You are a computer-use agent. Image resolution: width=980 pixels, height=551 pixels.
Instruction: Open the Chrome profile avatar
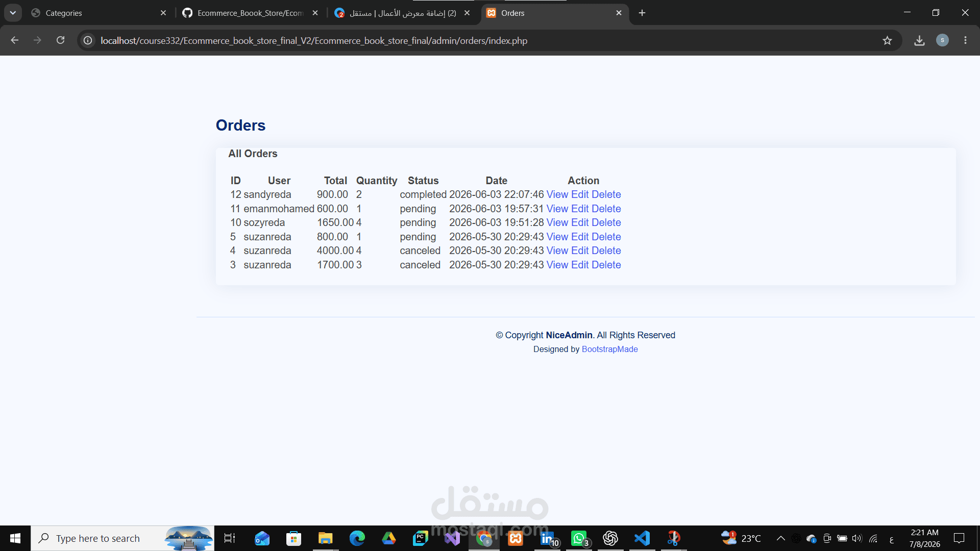(x=942, y=40)
